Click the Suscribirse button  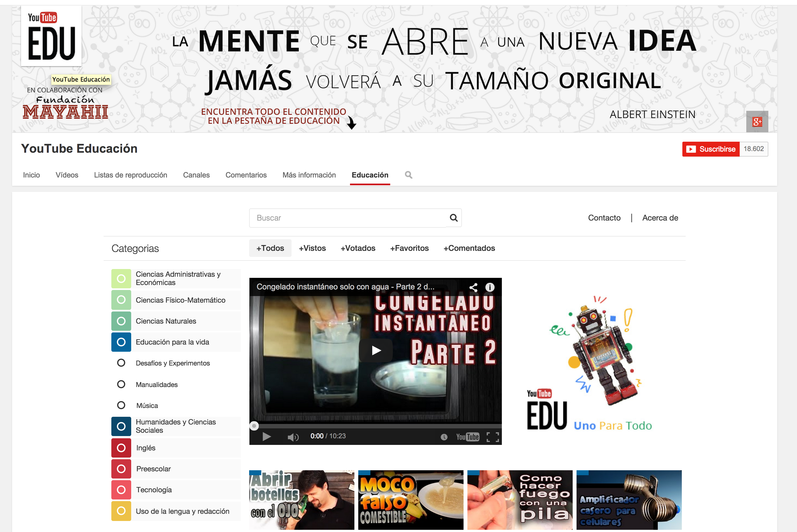(711, 149)
